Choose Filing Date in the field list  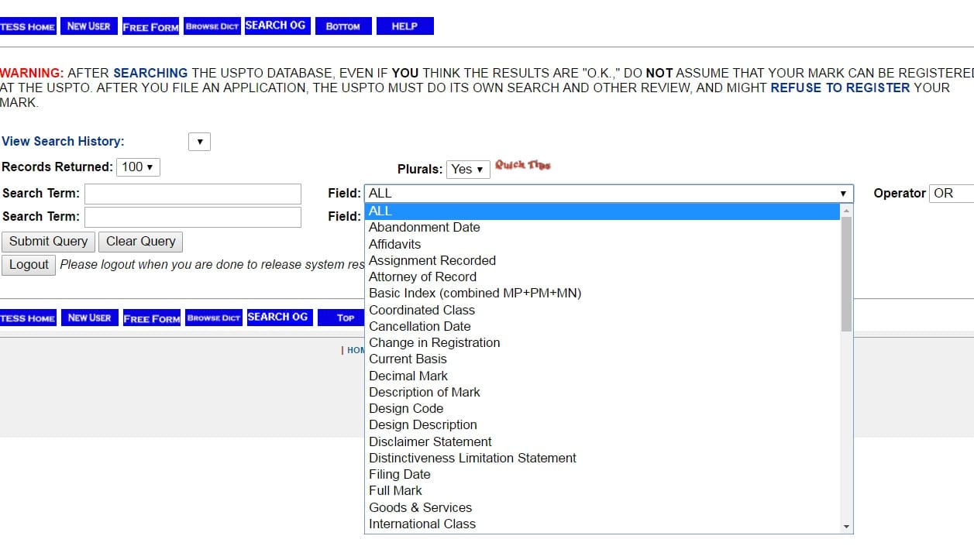tap(399, 474)
